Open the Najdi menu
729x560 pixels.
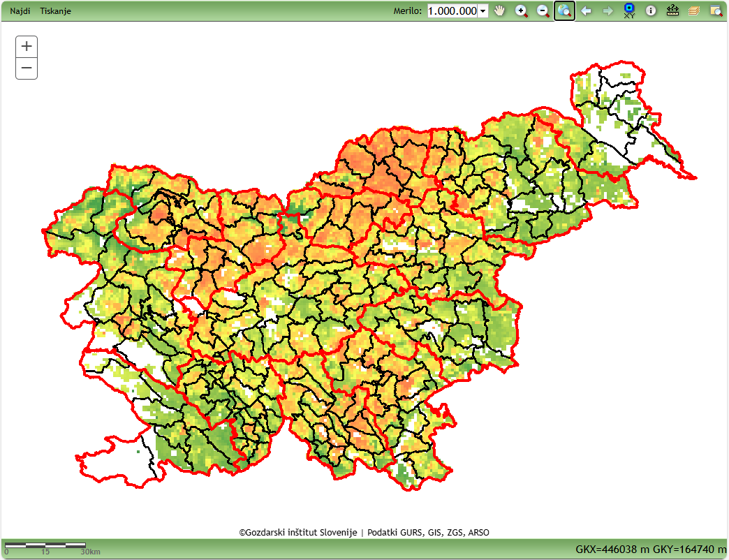click(x=20, y=11)
